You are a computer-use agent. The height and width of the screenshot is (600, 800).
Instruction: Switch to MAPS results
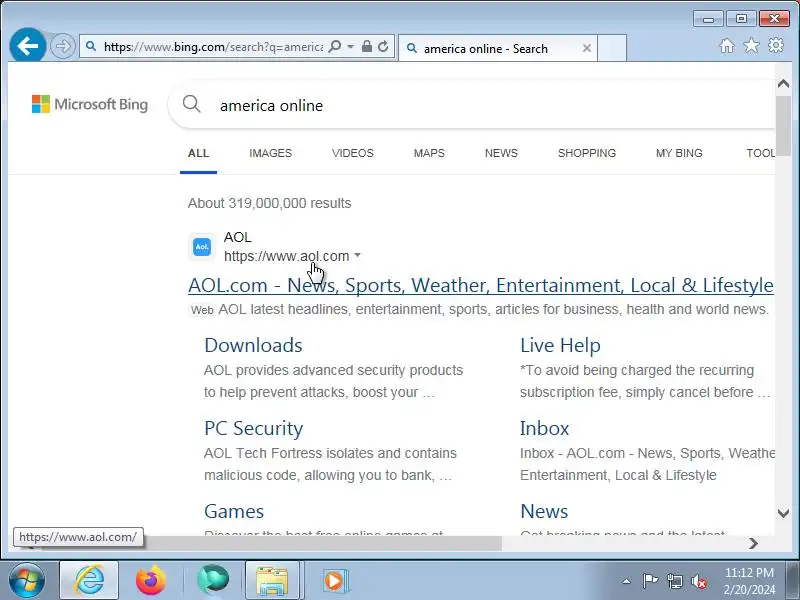(429, 153)
